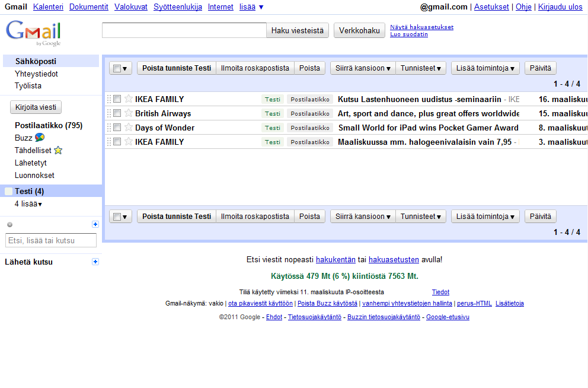Open the bottom Lisää toimintoja dropdown
588x388 pixels.
(x=485, y=217)
